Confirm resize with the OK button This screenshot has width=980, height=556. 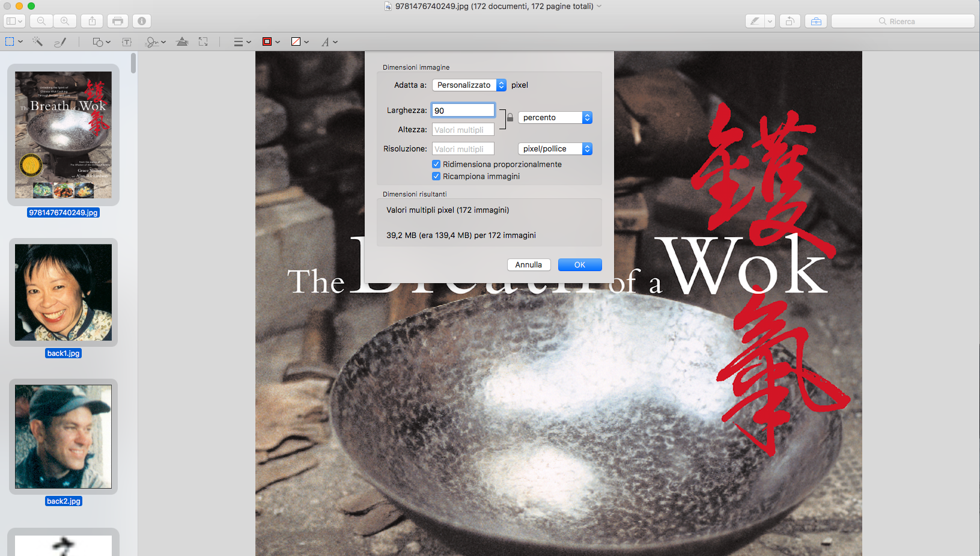580,264
